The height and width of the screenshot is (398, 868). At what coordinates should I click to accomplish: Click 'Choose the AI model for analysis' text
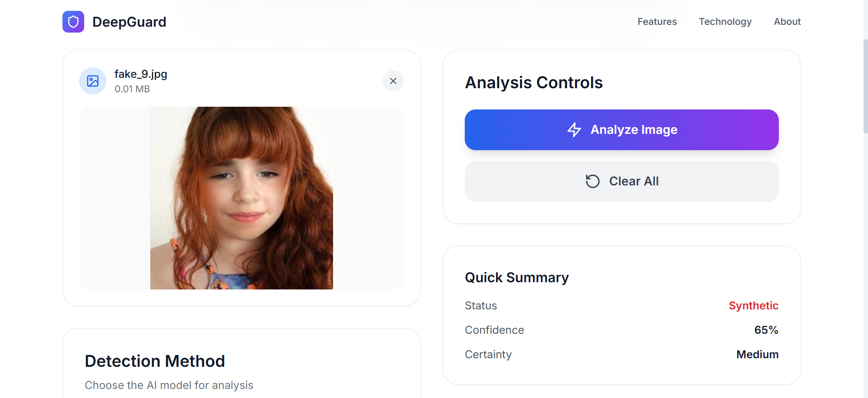coord(169,385)
